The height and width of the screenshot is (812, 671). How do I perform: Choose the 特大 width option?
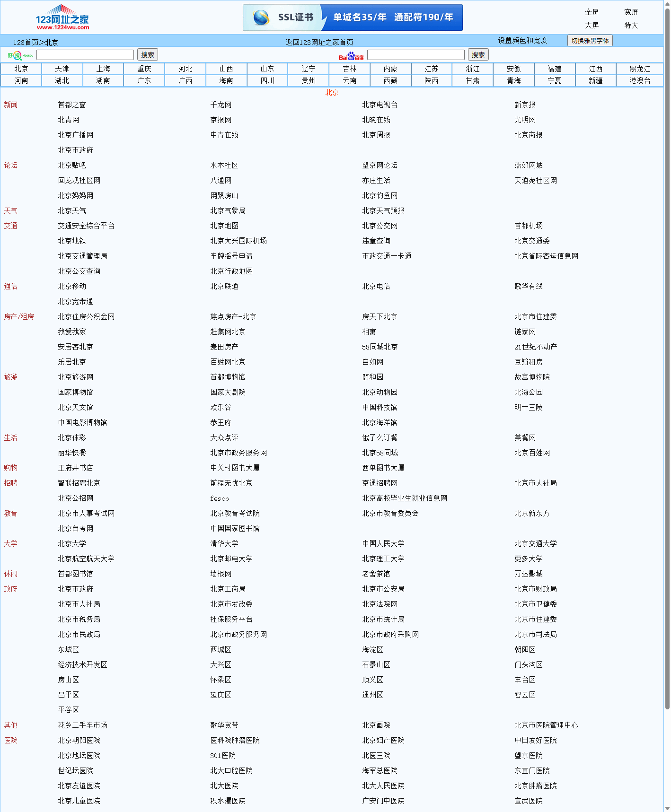coord(631,26)
